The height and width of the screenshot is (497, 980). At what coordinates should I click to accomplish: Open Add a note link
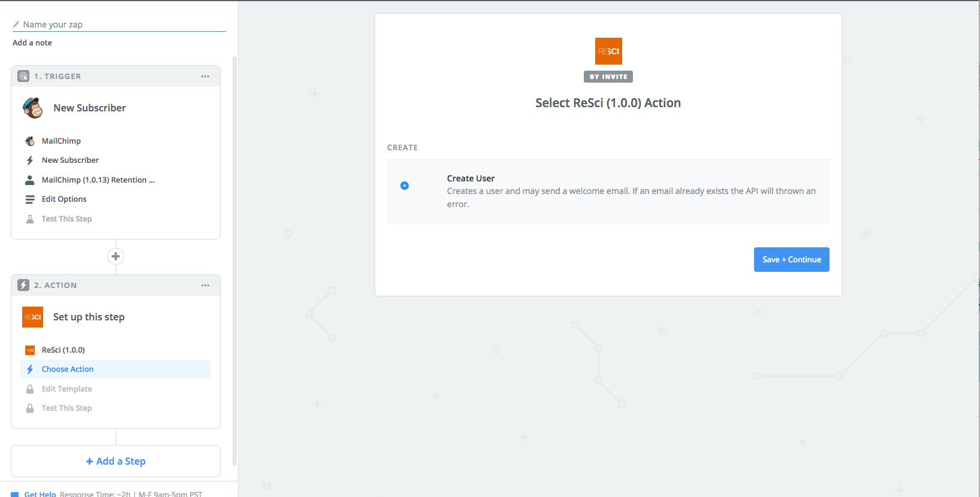pos(32,43)
